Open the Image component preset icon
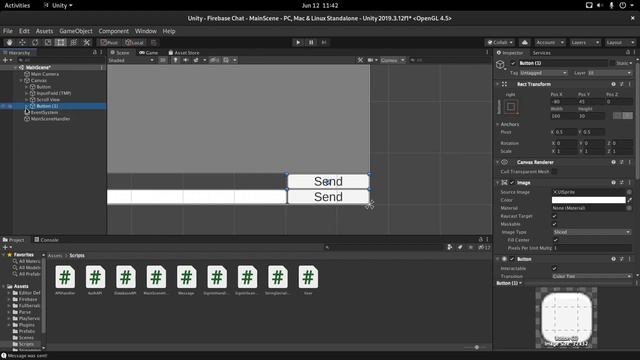The height and width of the screenshot is (360, 640). (x=622, y=183)
